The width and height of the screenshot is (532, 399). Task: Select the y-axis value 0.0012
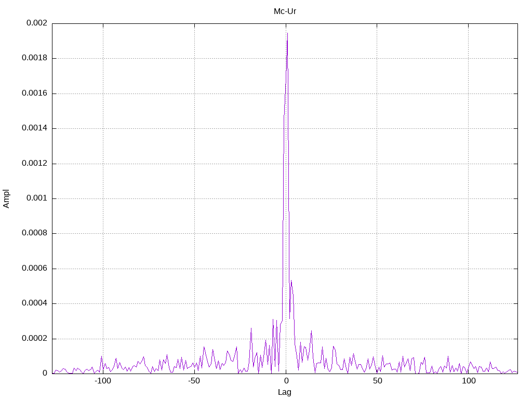click(35, 163)
